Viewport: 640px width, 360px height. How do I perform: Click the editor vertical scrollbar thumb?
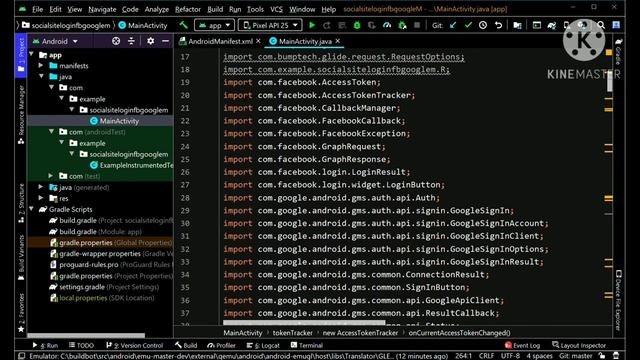609,81
